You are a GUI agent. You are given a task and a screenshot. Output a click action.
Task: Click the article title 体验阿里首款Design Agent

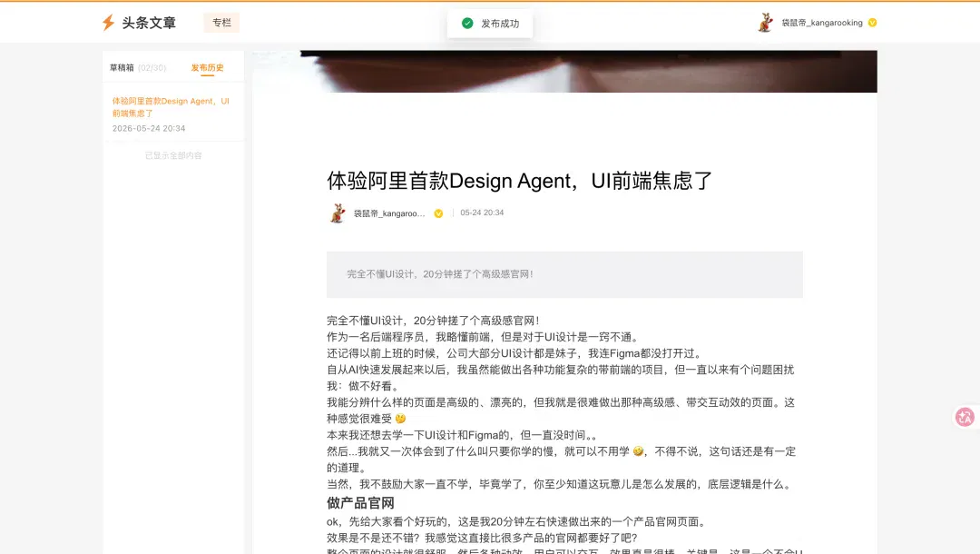click(x=519, y=181)
